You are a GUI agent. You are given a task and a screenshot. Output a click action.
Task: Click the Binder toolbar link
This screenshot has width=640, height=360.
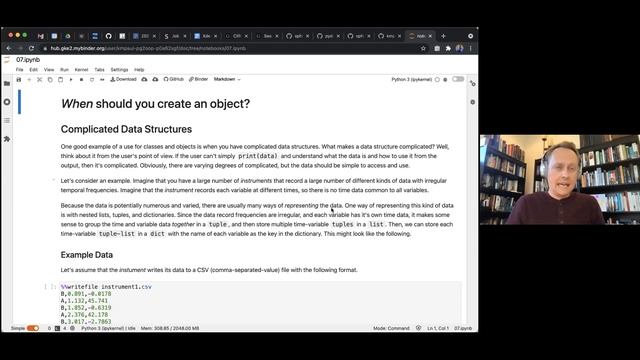pyautogui.click(x=198, y=79)
